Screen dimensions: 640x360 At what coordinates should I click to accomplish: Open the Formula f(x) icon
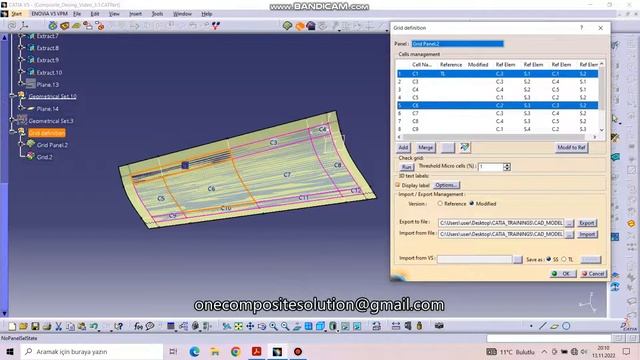(x=138, y=326)
